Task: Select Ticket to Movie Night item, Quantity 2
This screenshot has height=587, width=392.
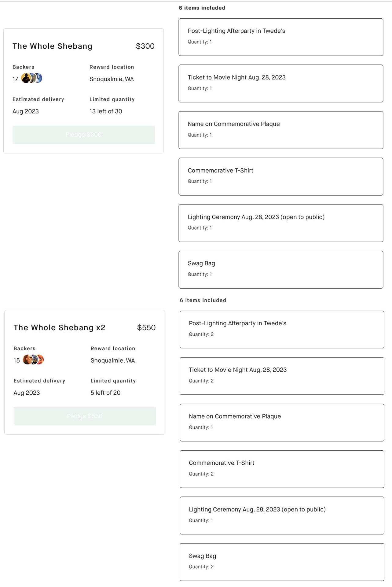Action: click(x=282, y=376)
